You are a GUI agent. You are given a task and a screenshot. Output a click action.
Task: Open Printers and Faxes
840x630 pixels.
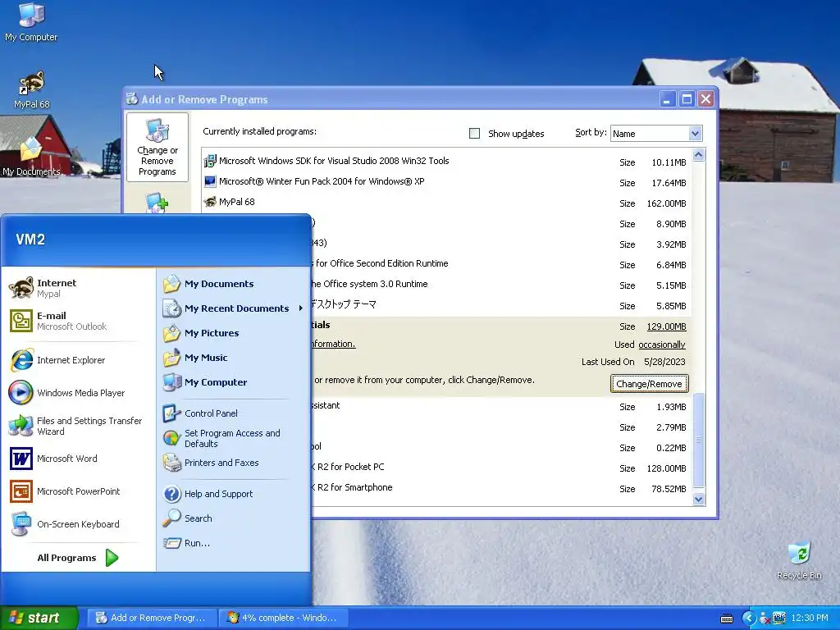click(233, 463)
